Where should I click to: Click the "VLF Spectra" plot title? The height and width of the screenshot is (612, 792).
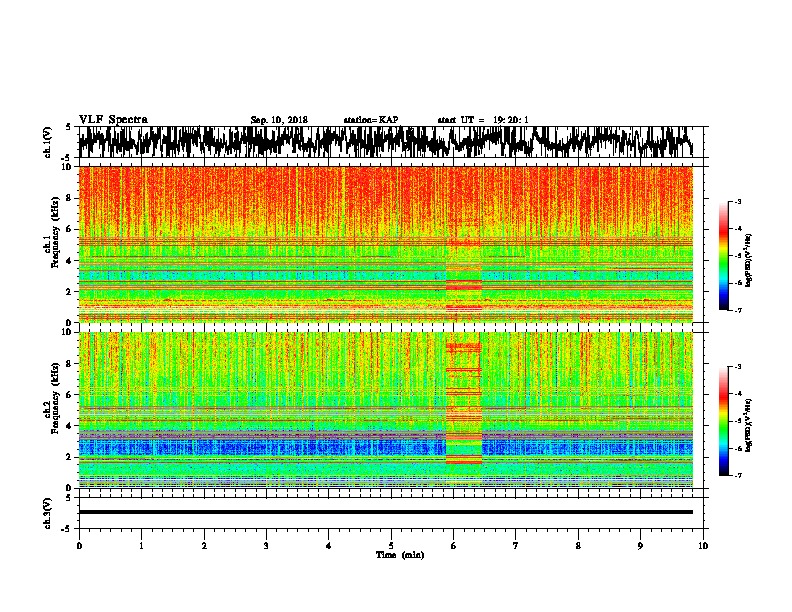[x=113, y=120]
